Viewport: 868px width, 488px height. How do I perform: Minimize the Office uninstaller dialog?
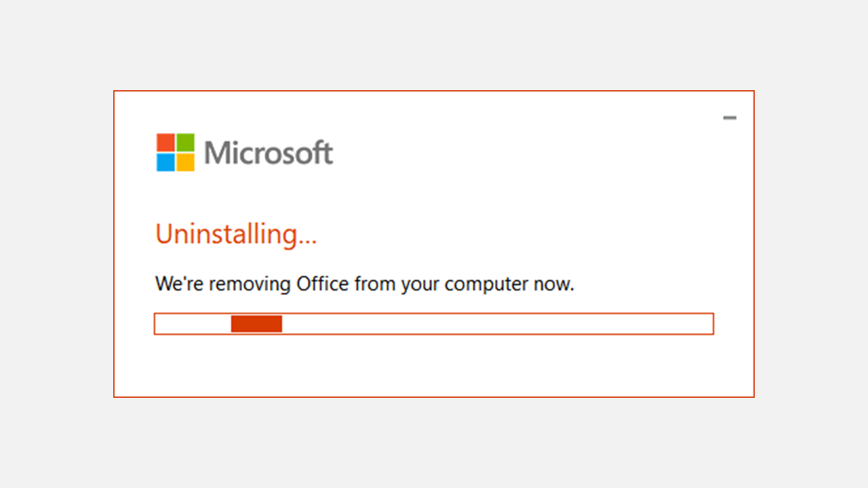[730, 118]
